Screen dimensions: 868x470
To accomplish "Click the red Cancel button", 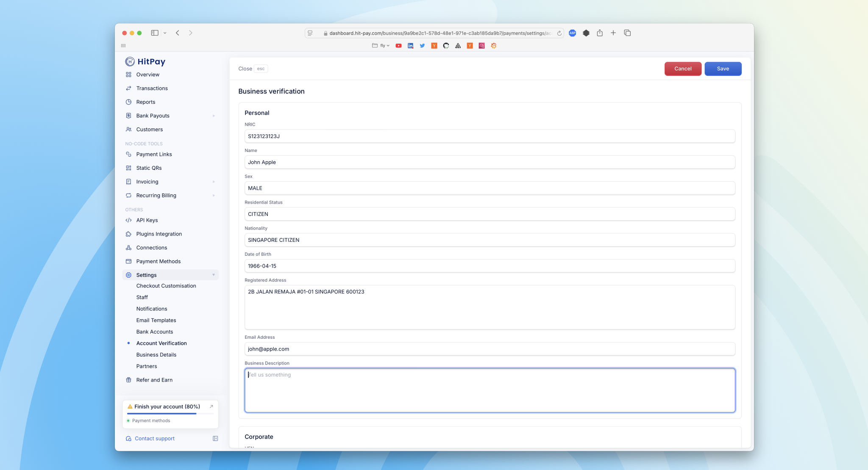I will pyautogui.click(x=683, y=69).
